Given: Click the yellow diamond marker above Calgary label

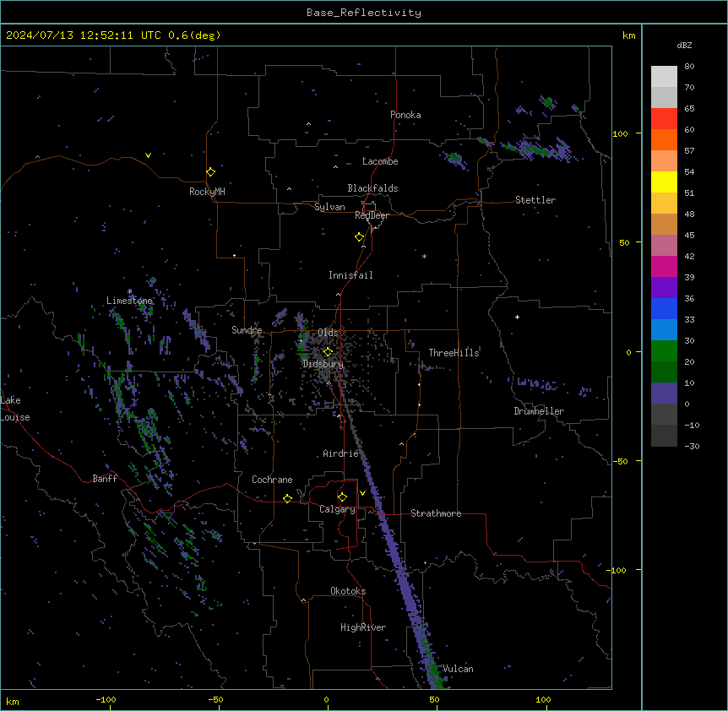Looking at the screenshot, I should [342, 497].
